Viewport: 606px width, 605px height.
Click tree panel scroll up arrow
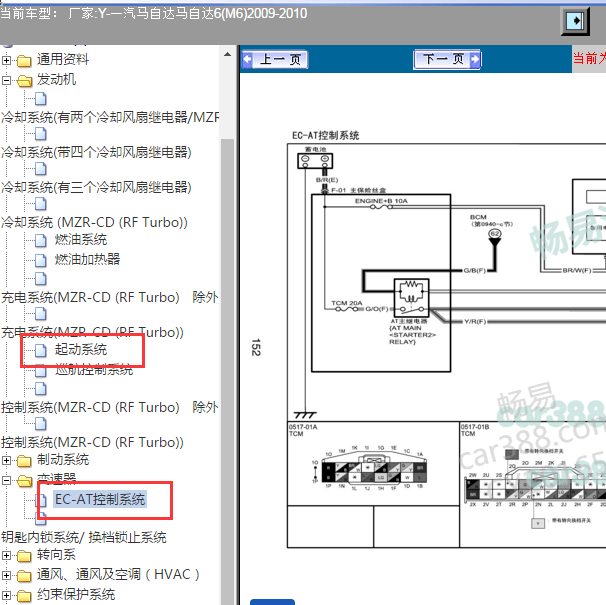[227, 55]
